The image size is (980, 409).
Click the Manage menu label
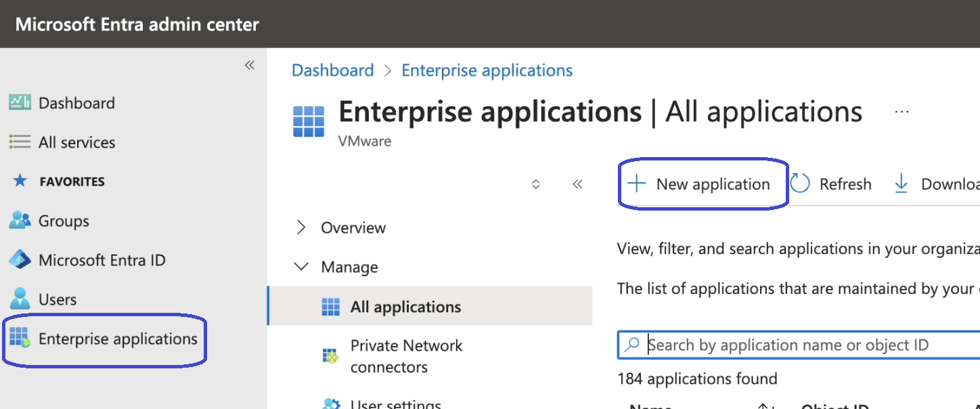click(349, 267)
